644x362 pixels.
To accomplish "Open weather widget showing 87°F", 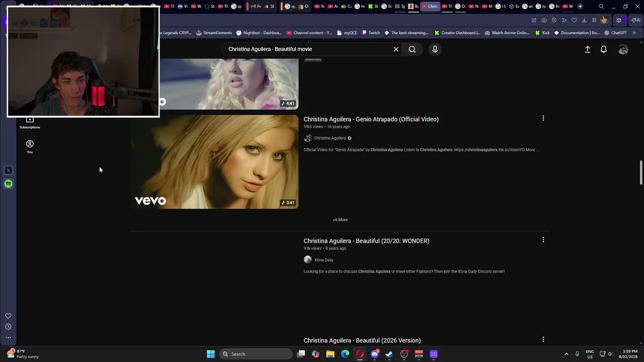I will pyautogui.click(x=23, y=354).
